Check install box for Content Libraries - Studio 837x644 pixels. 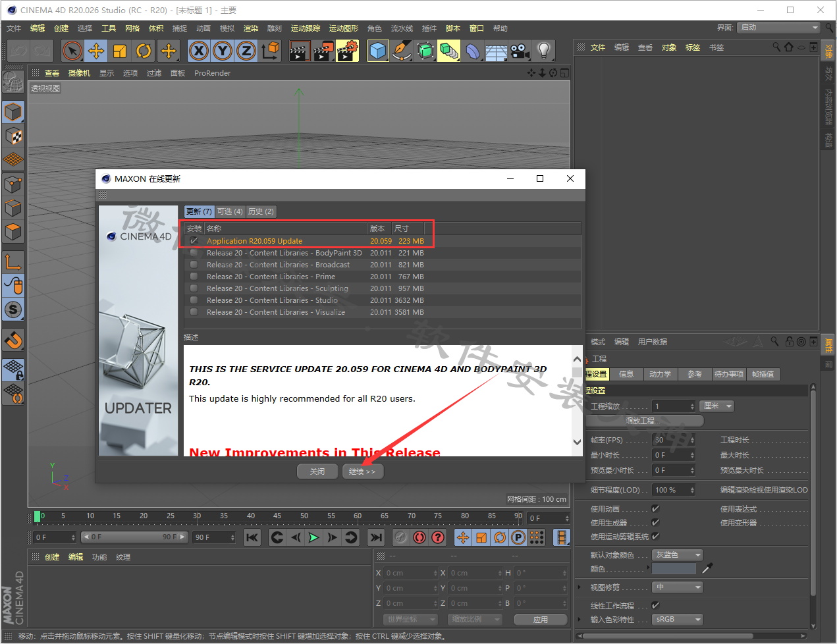tap(194, 300)
